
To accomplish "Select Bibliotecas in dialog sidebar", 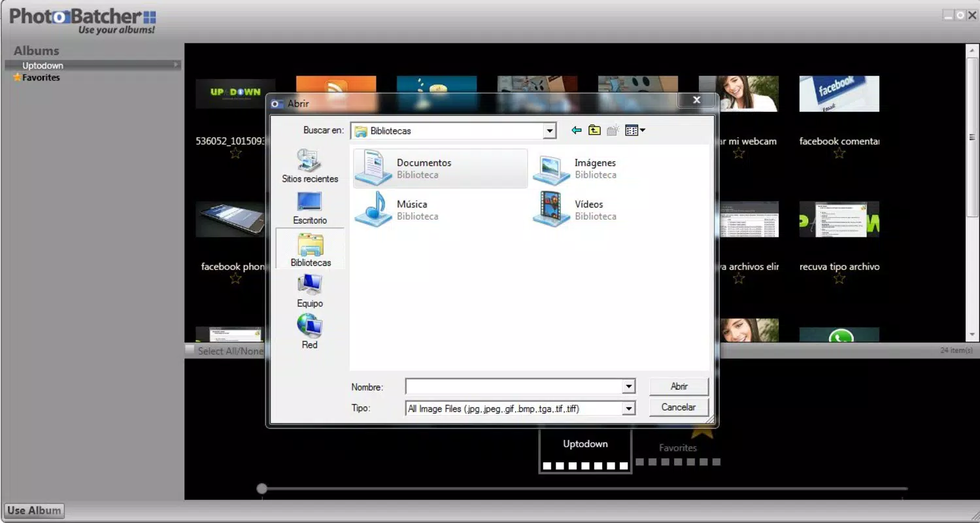I will pos(310,249).
